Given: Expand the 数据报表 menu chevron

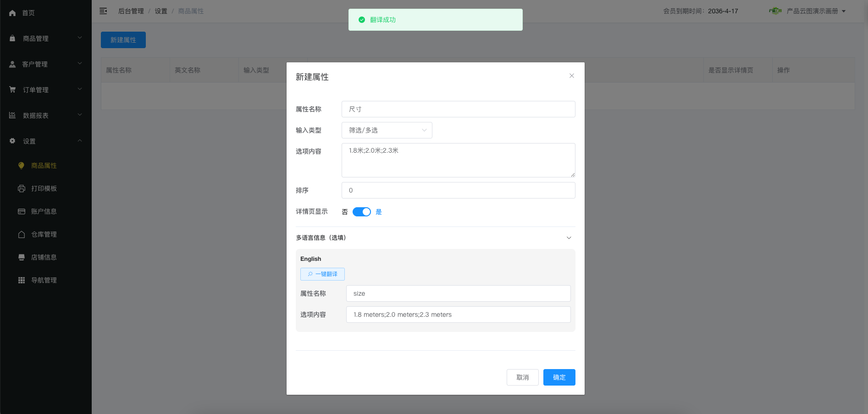Looking at the screenshot, I should 80,115.
